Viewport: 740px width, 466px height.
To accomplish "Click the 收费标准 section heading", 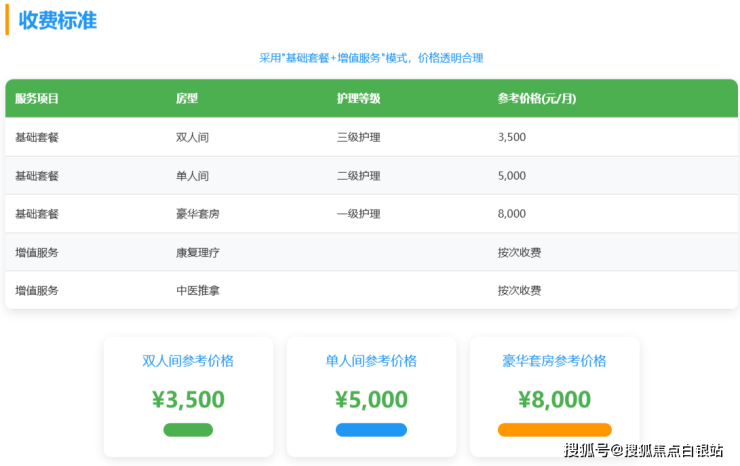I will pos(58,20).
